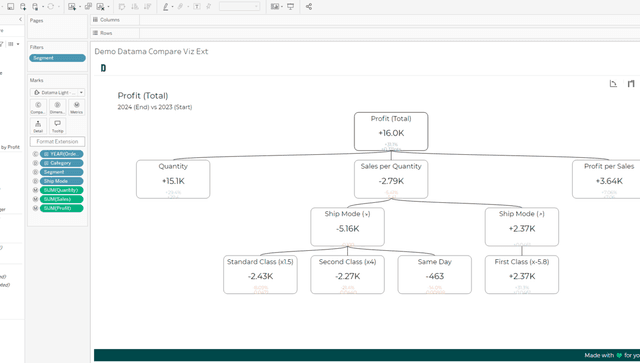This screenshot has height=363, width=640.
Task: Select the Highlight pen tool
Action: coord(165,7)
